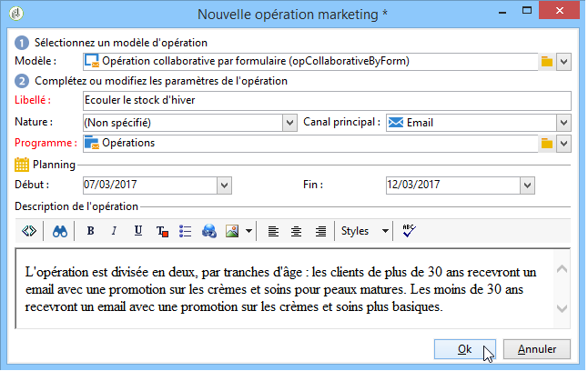Click into the Libellé text field

pos(327,100)
